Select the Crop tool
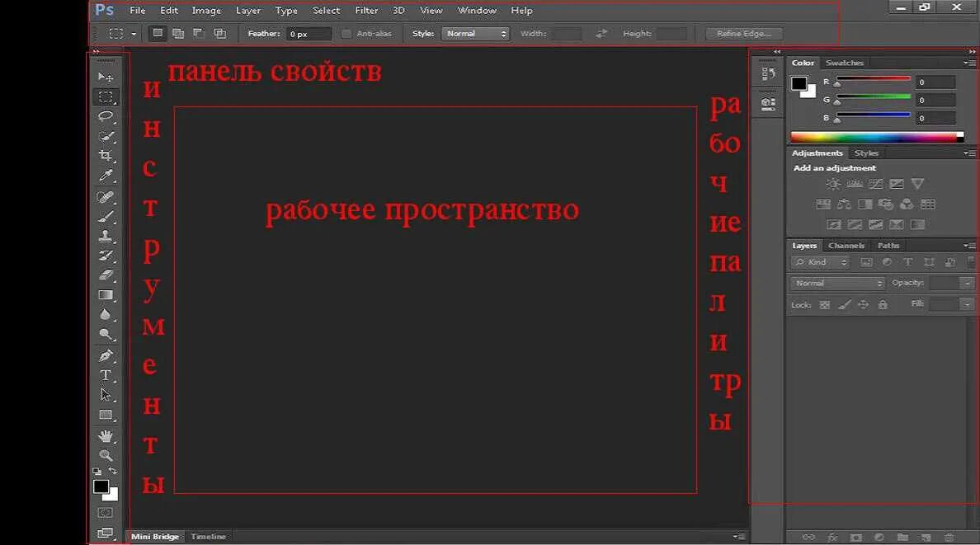Viewport: 980px width, 545px height. click(105, 155)
